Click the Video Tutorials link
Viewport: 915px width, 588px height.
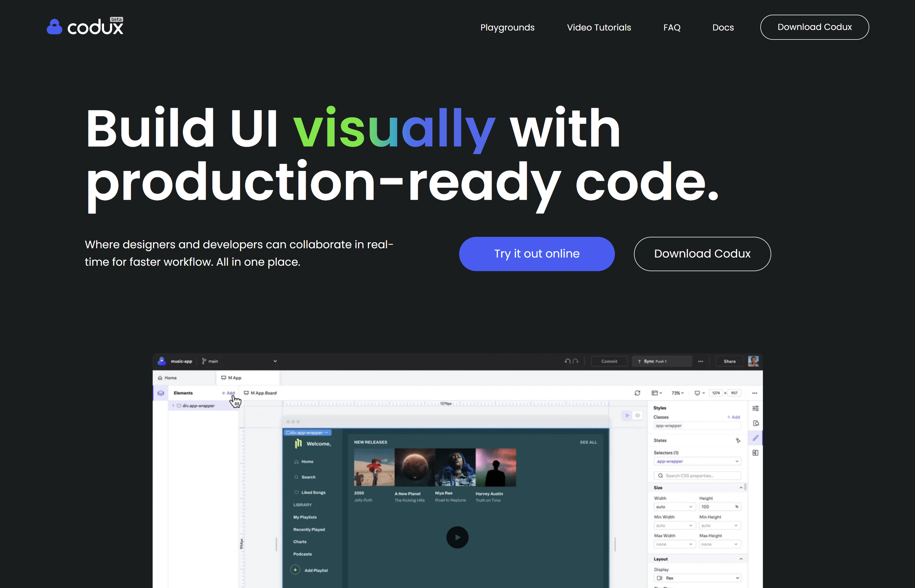(x=599, y=27)
